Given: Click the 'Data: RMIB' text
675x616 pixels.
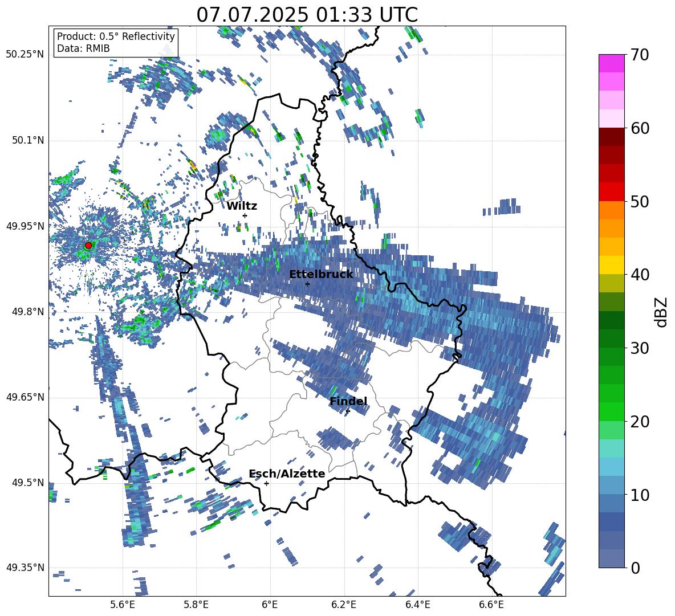Looking at the screenshot, I should (83, 48).
